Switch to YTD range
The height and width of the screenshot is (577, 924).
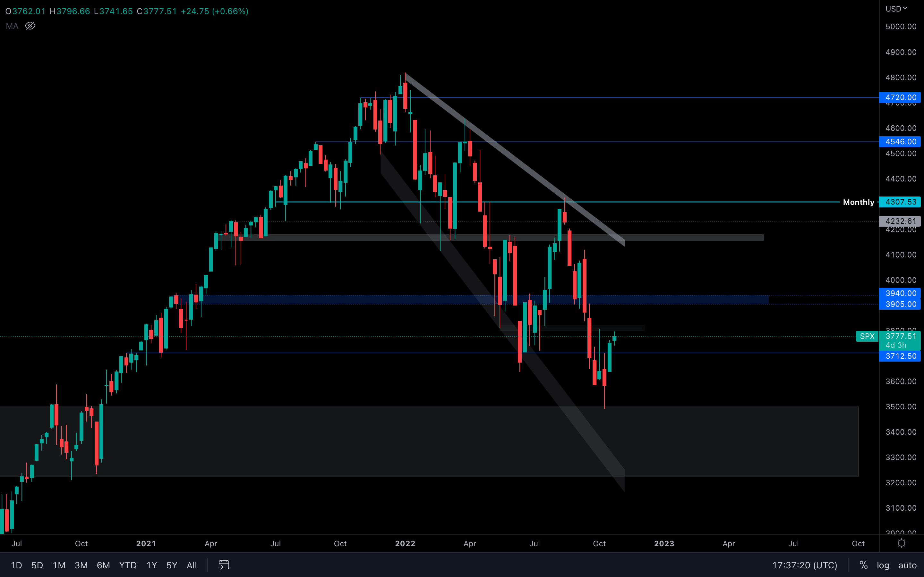click(128, 565)
